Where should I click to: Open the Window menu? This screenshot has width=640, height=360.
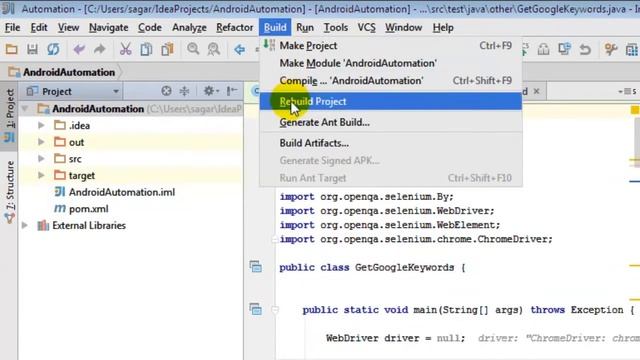(403, 27)
